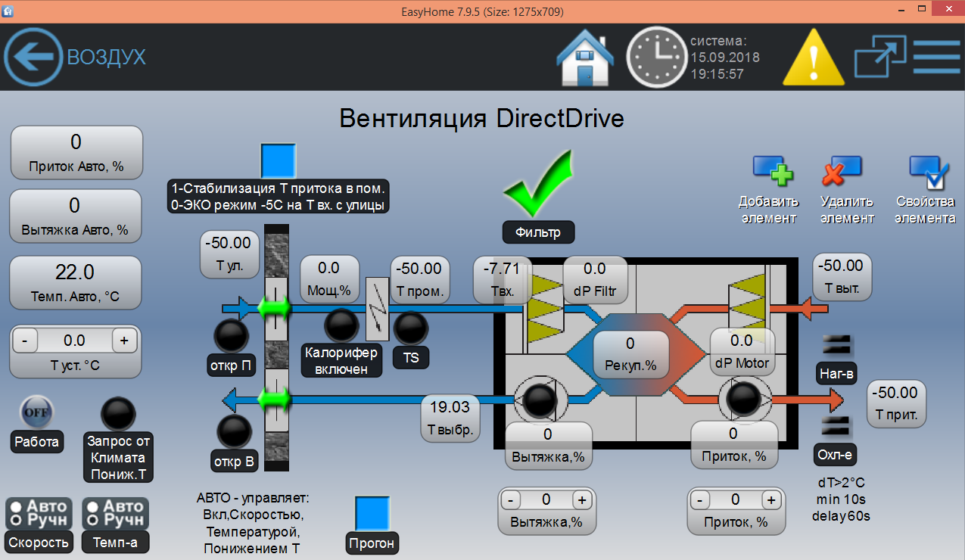Click the exhaust fan icon
Viewport: 965px width, 560px height.
pyautogui.click(x=540, y=400)
